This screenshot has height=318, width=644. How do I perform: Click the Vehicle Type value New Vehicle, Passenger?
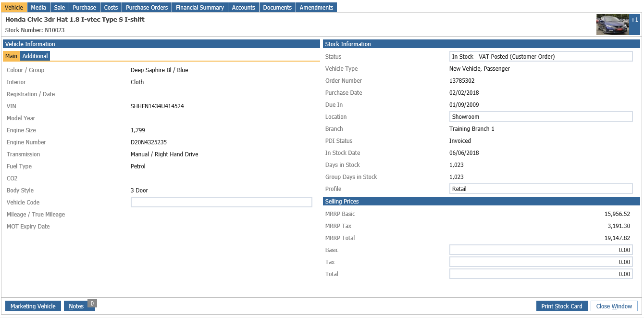point(480,69)
